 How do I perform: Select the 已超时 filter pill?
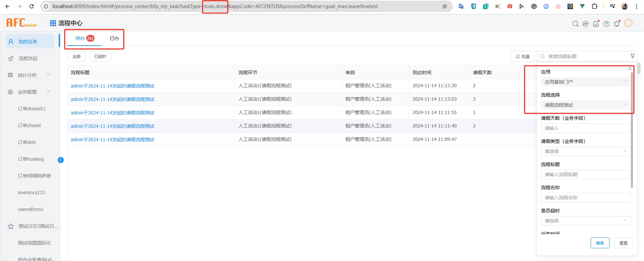(100, 56)
